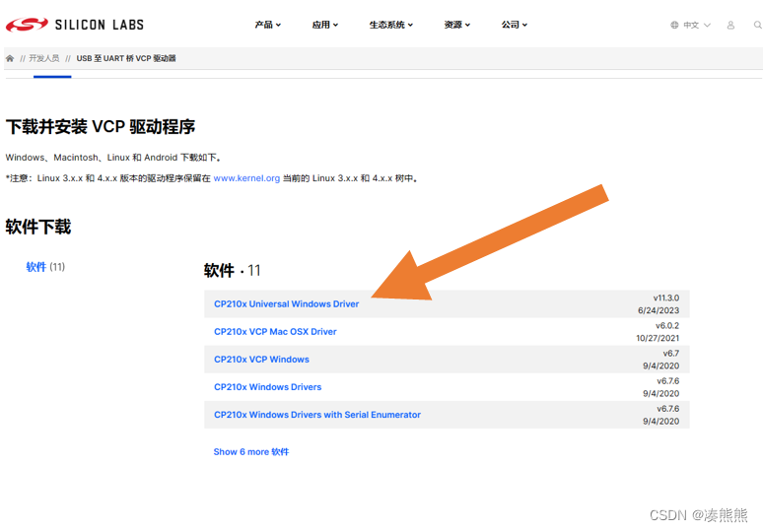Image resolution: width=763 pixels, height=532 pixels.
Task: Click the 6/24/2023 date
Action: [x=659, y=310]
